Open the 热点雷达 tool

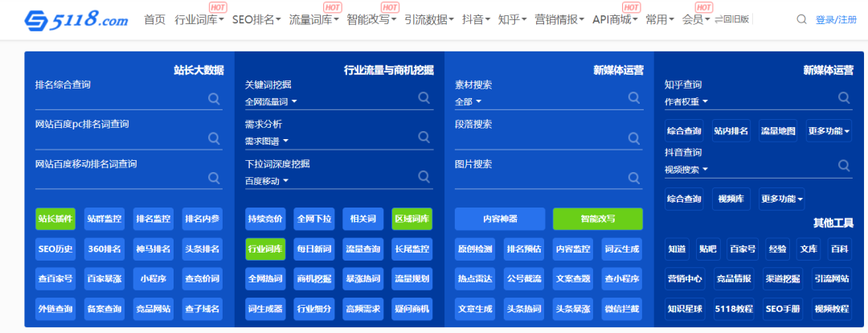[x=475, y=278]
